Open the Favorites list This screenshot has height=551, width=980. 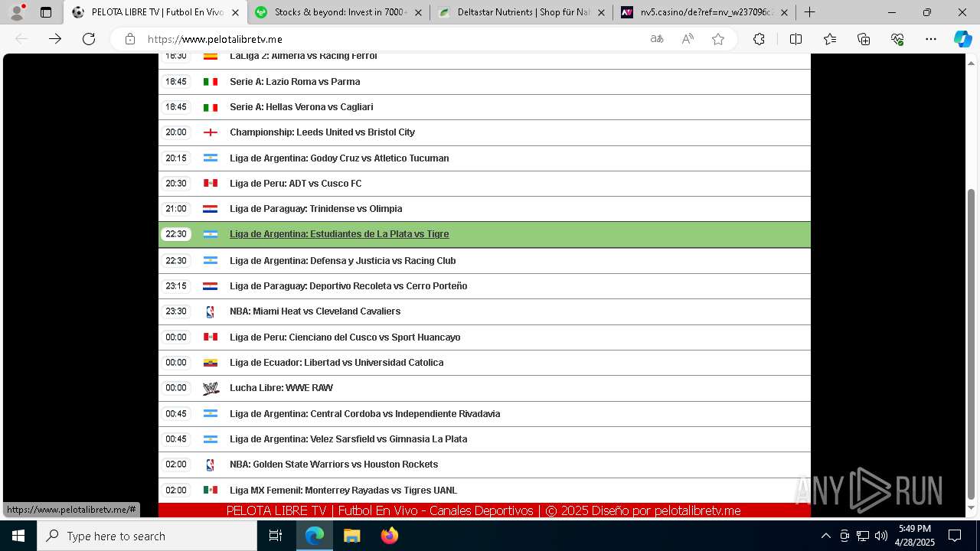pos(830,39)
